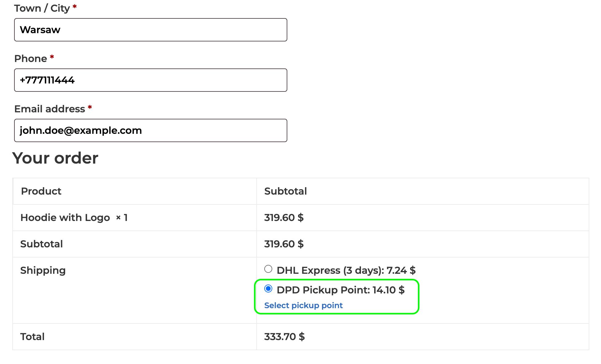
Task: Click the Subtotal row label
Action: 41,244
